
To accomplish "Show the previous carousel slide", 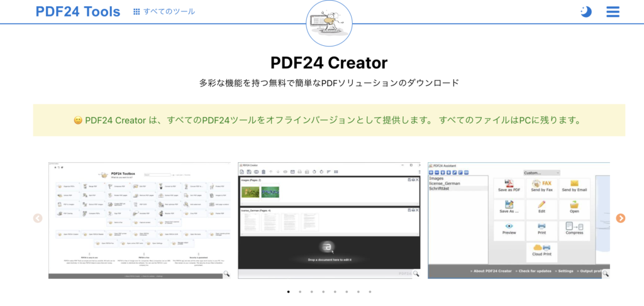I will pyautogui.click(x=38, y=218).
